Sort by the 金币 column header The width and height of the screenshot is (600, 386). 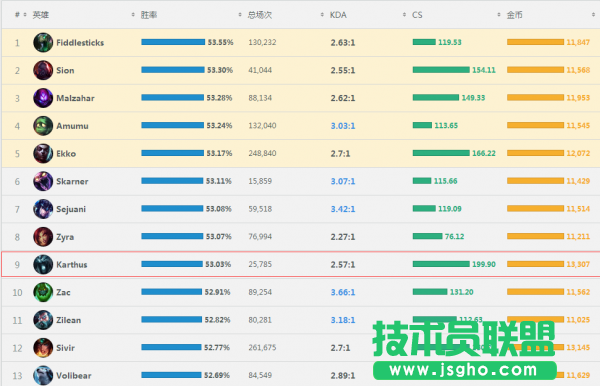514,15
